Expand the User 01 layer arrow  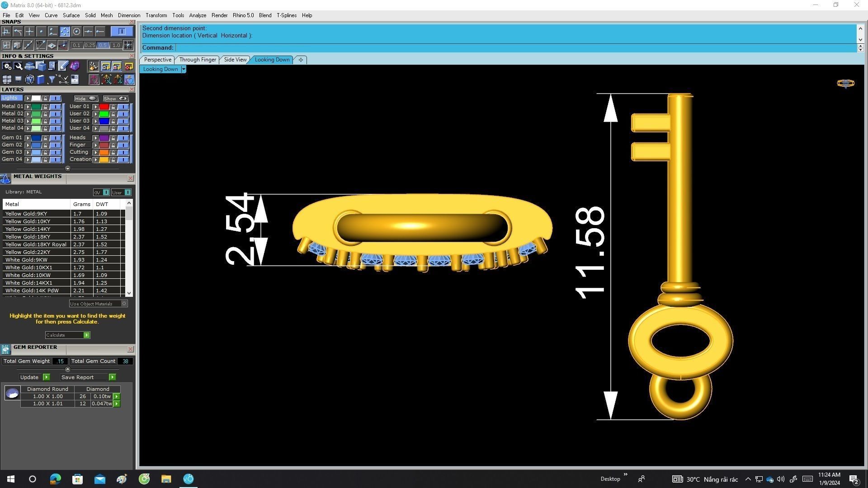(x=95, y=107)
